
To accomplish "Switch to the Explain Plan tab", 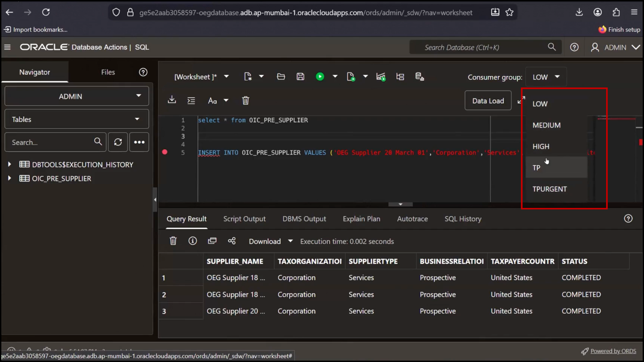I will 362,219.
